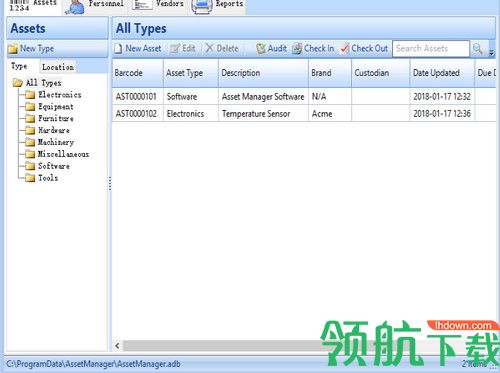The height and width of the screenshot is (373, 500).
Task: Select the Furniture tree item label
Action: click(x=56, y=119)
